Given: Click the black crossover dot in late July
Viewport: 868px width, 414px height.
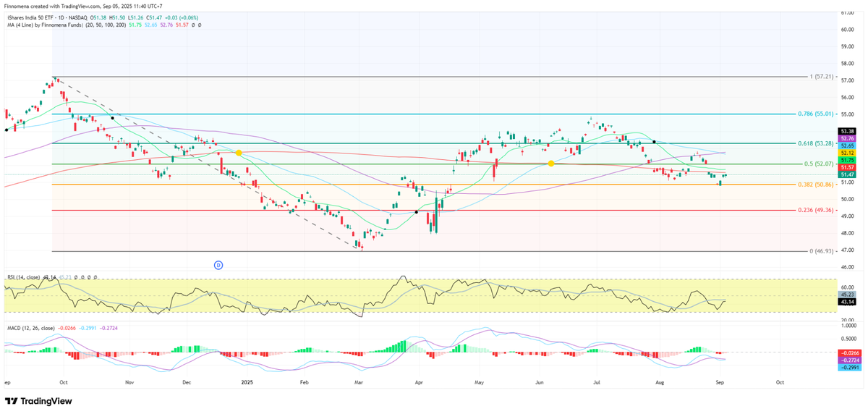Looking at the screenshot, I should [x=654, y=142].
